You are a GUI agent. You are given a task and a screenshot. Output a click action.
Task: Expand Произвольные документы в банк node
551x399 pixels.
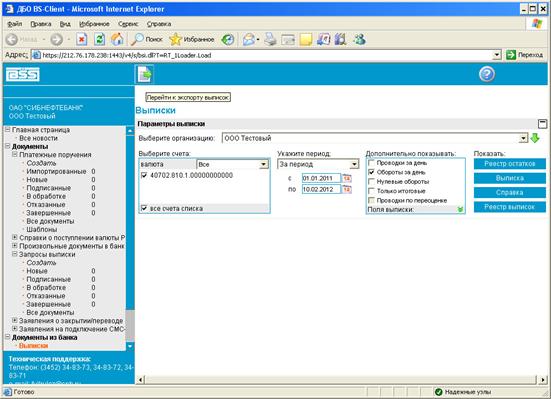[15, 245]
